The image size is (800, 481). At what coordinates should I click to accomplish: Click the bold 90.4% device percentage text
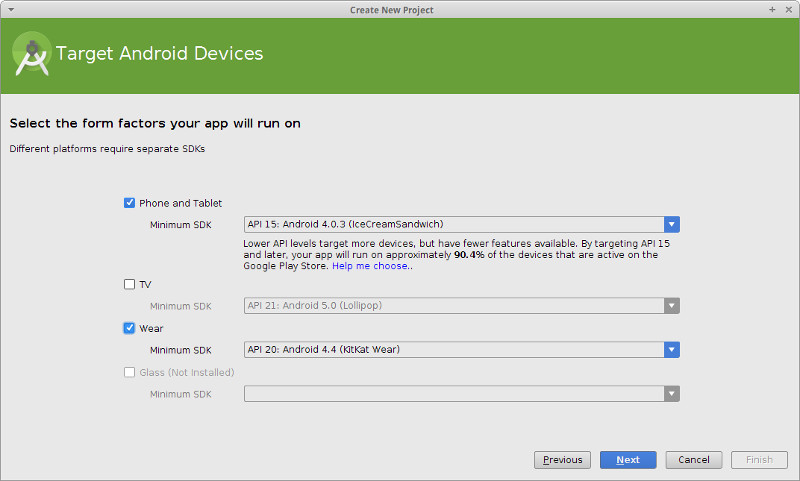[x=470, y=255]
